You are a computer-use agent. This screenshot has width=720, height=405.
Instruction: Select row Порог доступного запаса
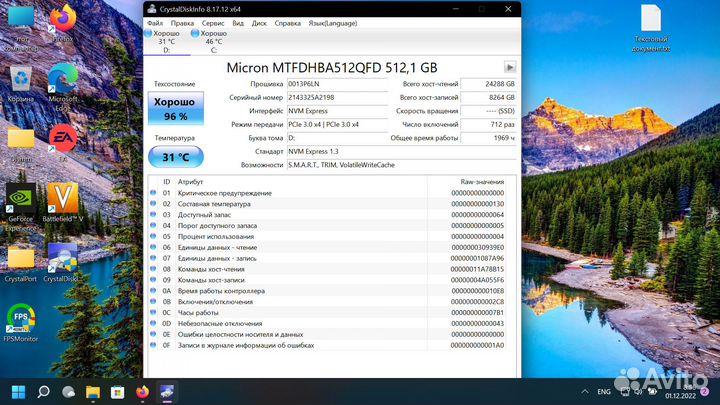[x=327, y=225]
